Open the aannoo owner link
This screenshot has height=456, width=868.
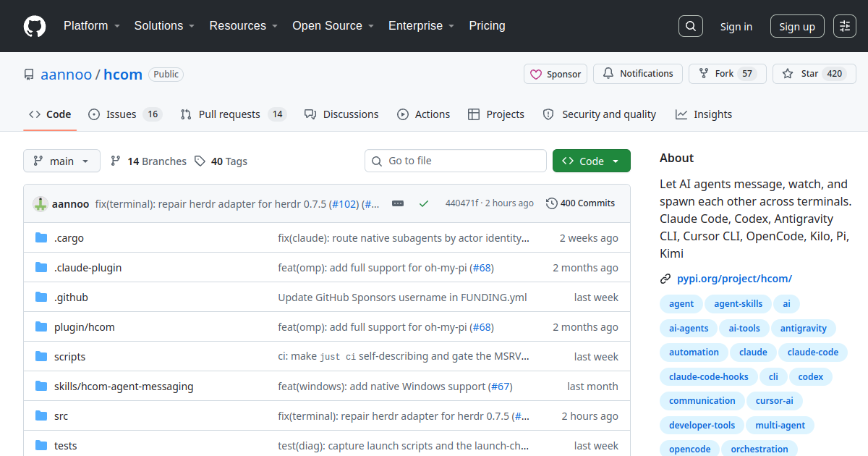coord(67,75)
